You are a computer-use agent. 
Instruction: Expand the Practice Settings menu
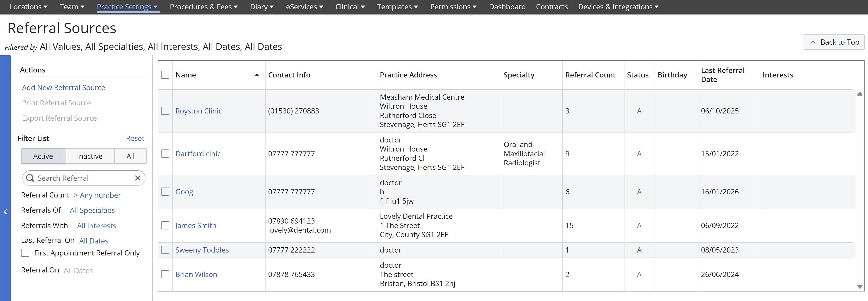pyautogui.click(x=127, y=7)
